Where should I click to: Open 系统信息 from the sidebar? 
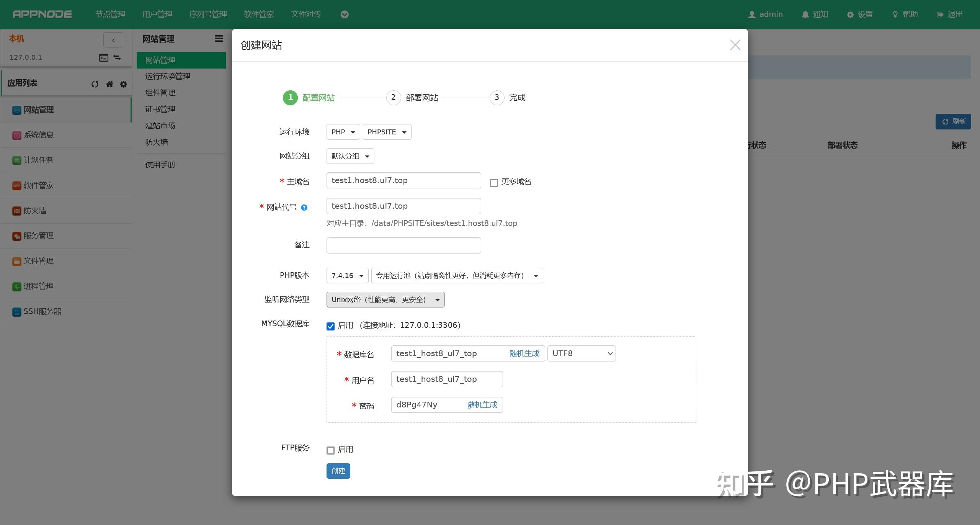(39, 135)
